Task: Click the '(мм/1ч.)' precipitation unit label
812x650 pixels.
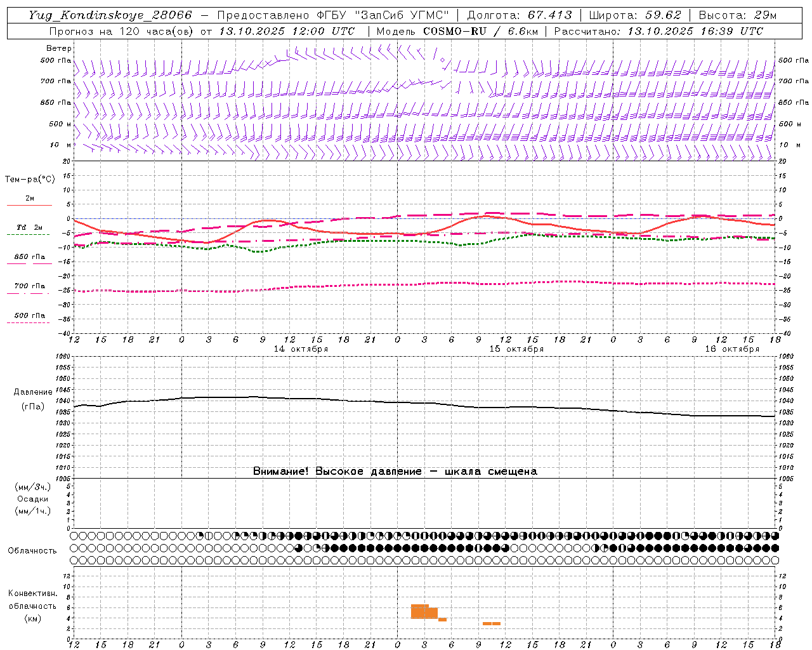Action: [33, 511]
